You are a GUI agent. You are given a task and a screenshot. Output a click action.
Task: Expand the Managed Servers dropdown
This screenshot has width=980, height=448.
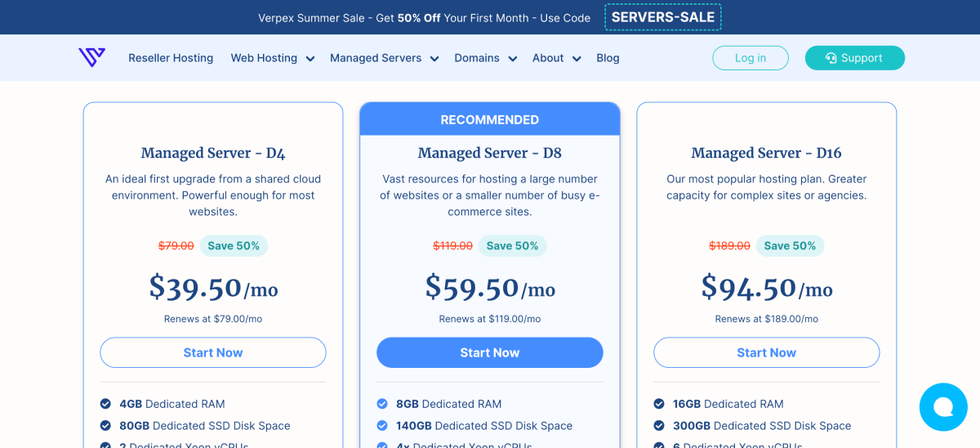(384, 58)
